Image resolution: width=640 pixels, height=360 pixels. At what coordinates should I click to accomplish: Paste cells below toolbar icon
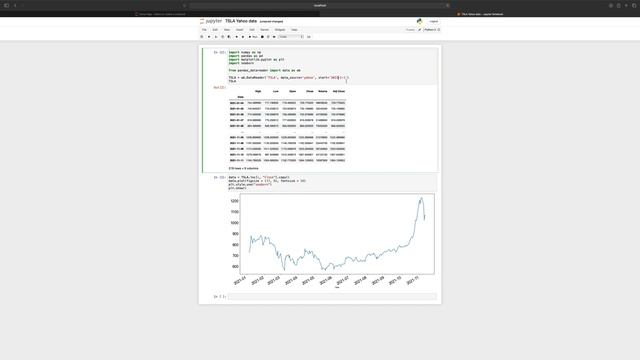pyautogui.click(x=229, y=37)
